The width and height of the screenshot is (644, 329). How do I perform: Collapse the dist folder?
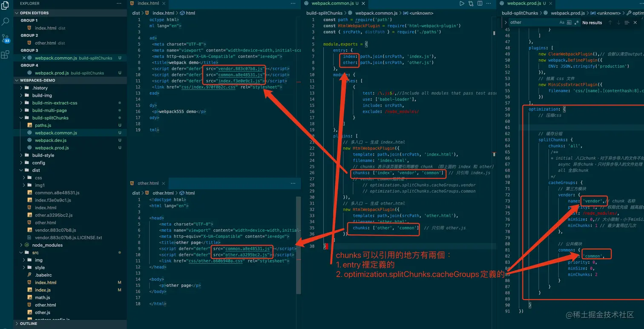(x=70, y=170)
